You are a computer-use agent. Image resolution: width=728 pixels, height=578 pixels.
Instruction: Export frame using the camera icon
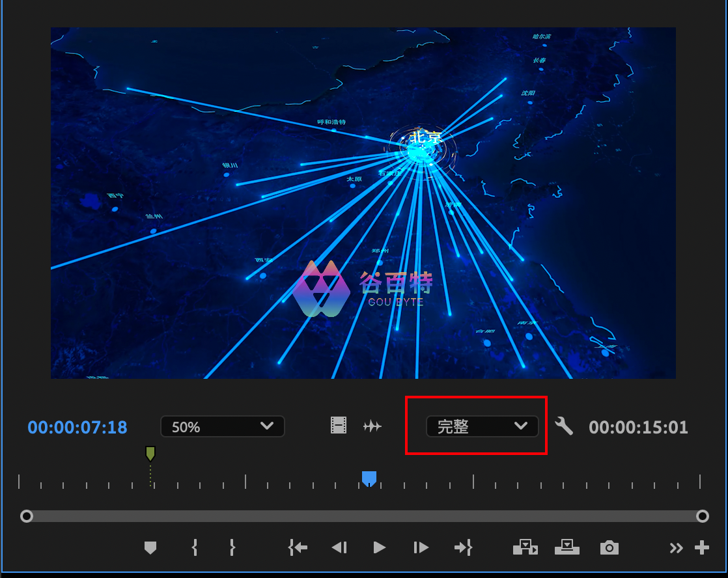609,548
